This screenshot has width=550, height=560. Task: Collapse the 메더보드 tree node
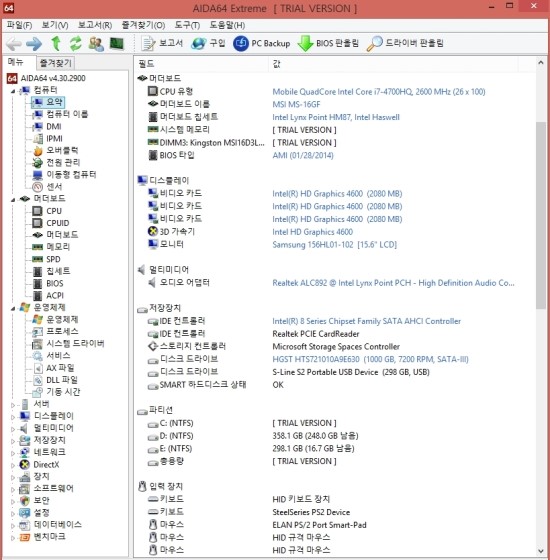click(13, 200)
